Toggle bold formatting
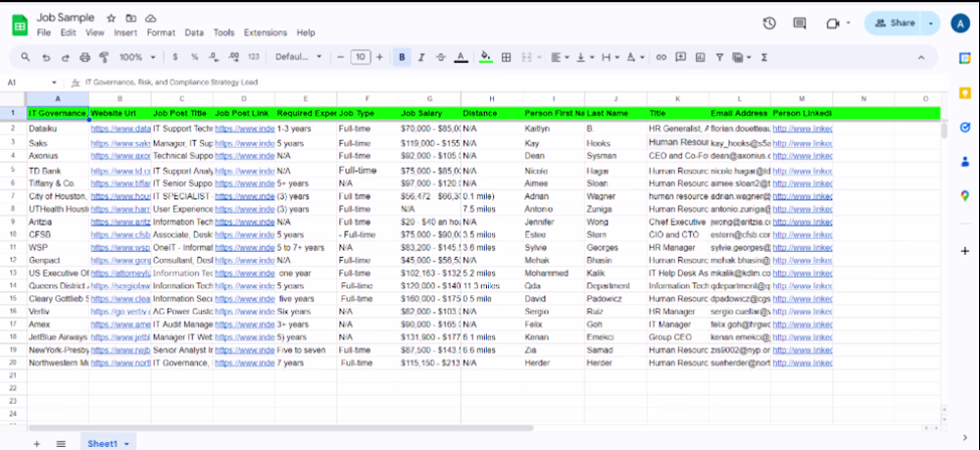This screenshot has height=450, width=980. [x=401, y=57]
